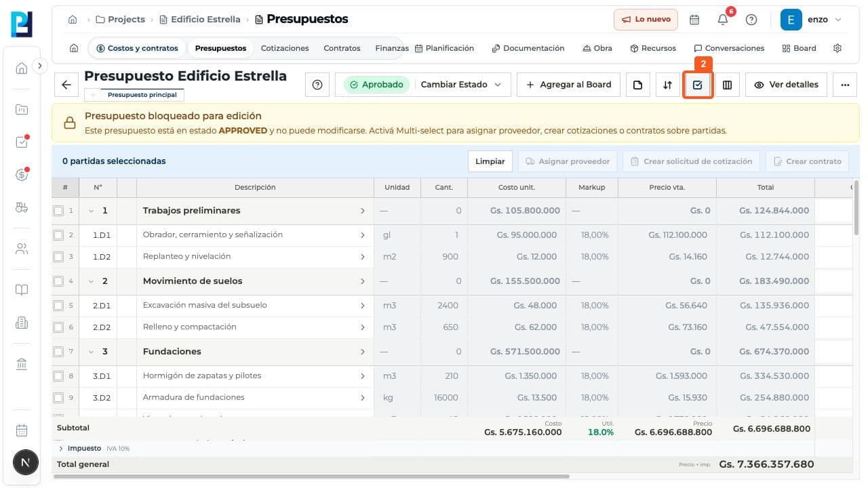Tick the checkbox for Armadura de fundaciones
The width and height of the screenshot is (868, 488).
58,398
